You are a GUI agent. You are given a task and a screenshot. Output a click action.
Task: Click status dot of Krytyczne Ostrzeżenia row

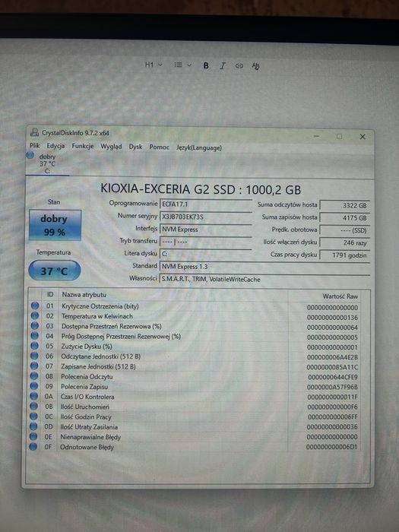[x=35, y=306]
